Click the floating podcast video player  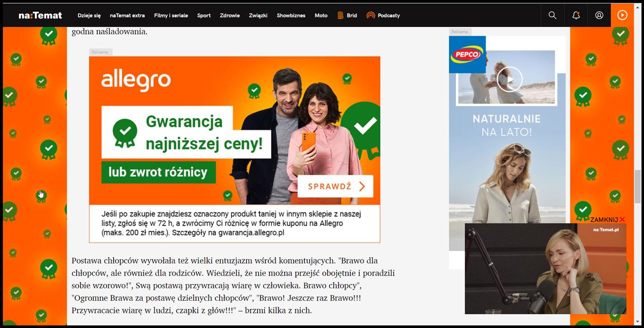point(545,269)
